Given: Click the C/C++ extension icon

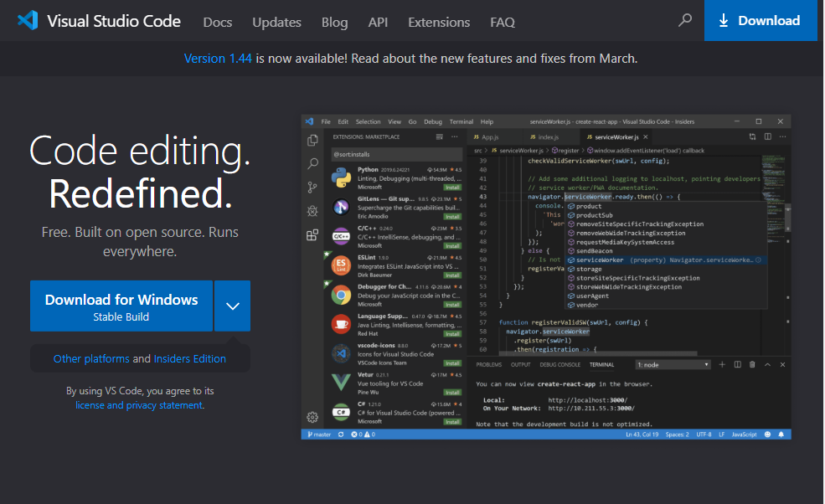Looking at the screenshot, I should (341, 236).
